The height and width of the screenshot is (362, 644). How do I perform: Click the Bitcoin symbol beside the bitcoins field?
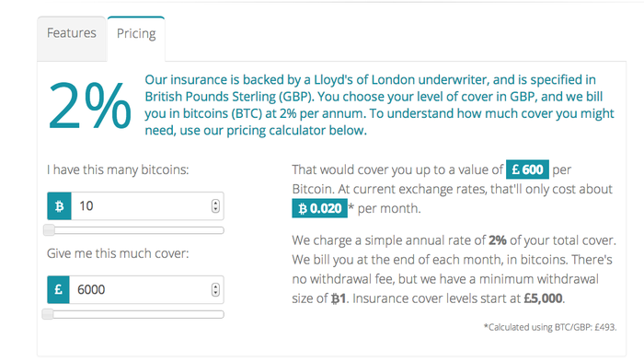(59, 206)
